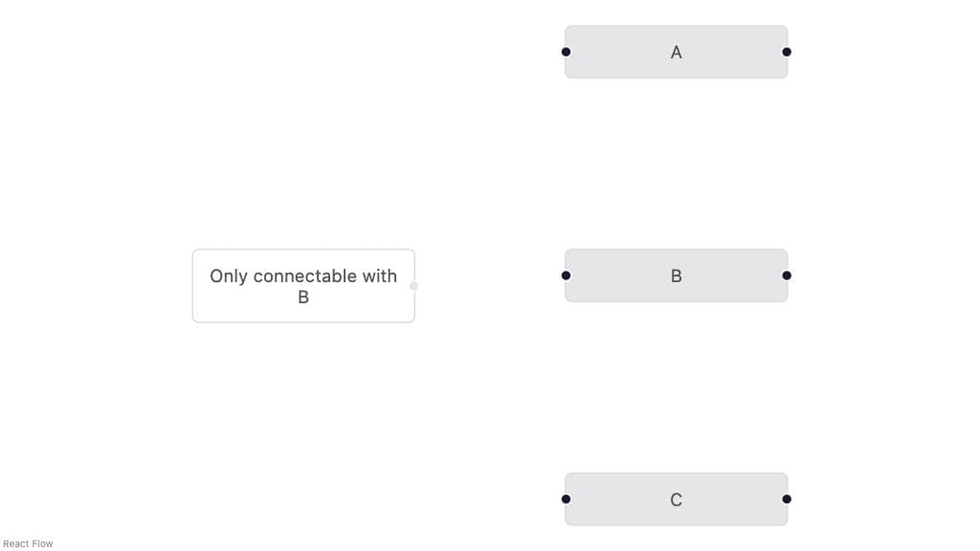Click the letter C label text
The width and height of the screenshot is (980, 551).
pyautogui.click(x=677, y=499)
